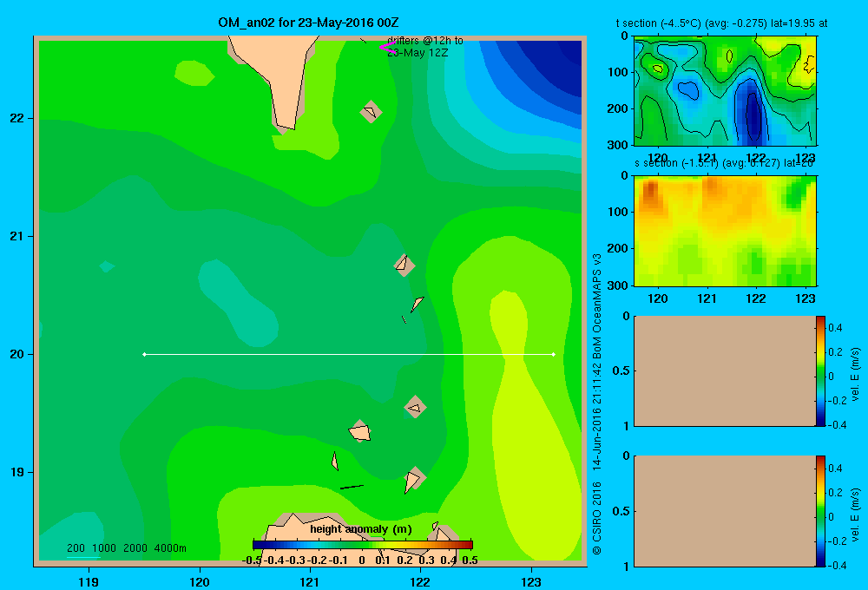Click the height anomaly colorbar
Viewport: 868px width, 590px height.
pos(363,545)
